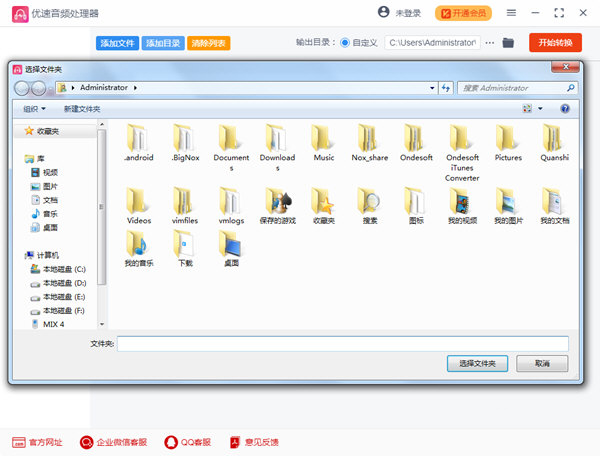Click the refresh button beside address bar

pyautogui.click(x=445, y=88)
